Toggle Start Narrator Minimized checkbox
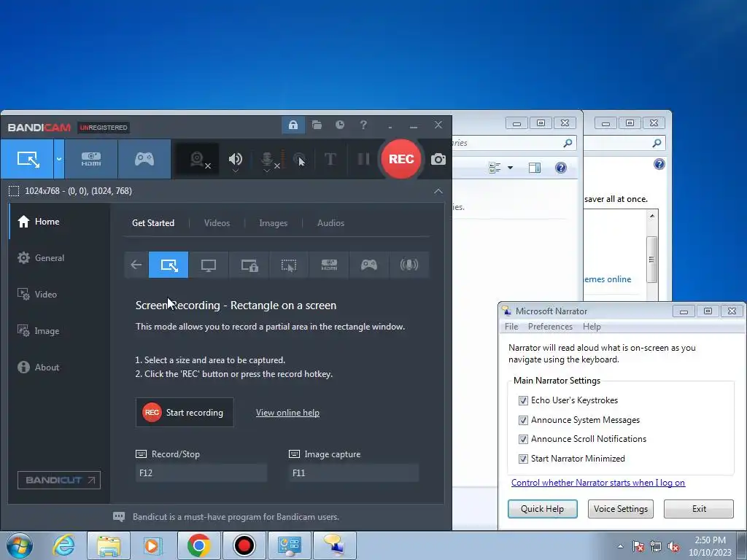Image resolution: width=747 pixels, height=560 pixels. [523, 459]
